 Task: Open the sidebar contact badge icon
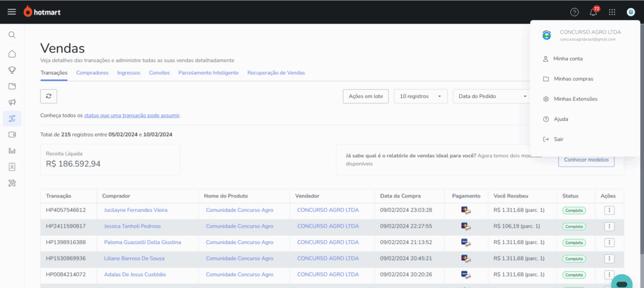12,167
